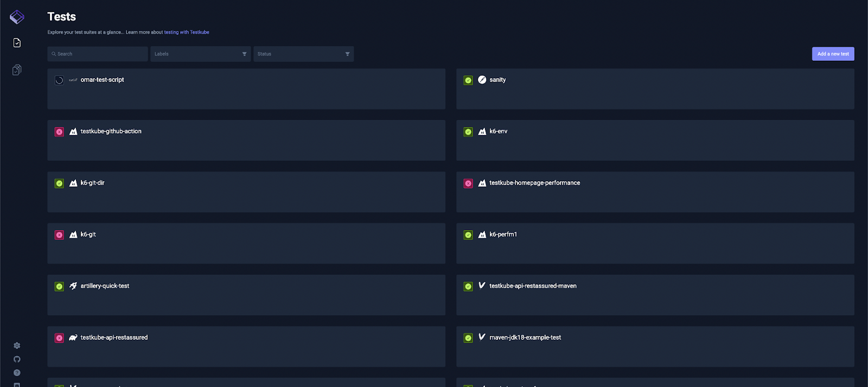
Task: Follow the testing with Testkube link
Action: tap(187, 32)
